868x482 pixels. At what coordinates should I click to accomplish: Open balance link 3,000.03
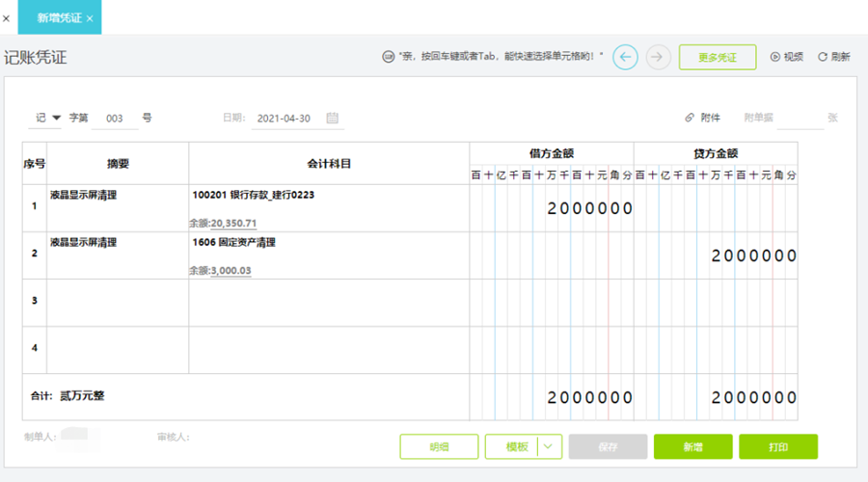point(231,271)
